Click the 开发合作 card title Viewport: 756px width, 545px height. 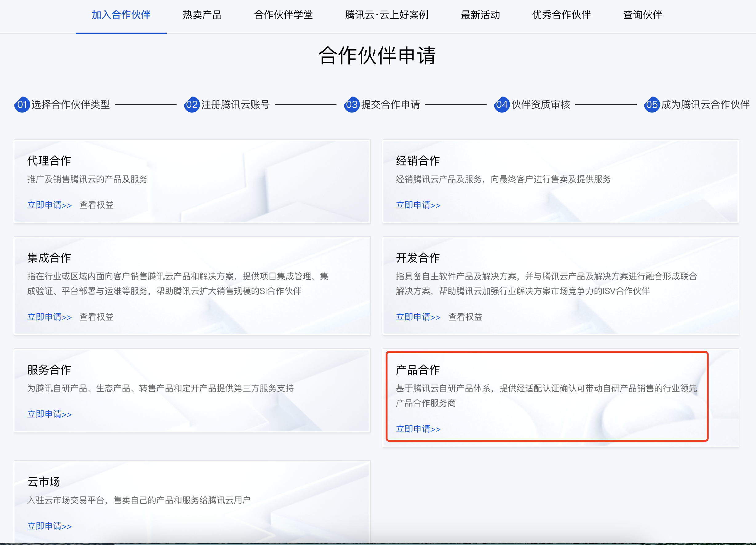click(x=418, y=258)
